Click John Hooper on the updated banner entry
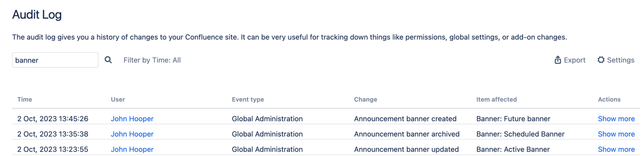This screenshot has width=644, height=156. tap(132, 149)
